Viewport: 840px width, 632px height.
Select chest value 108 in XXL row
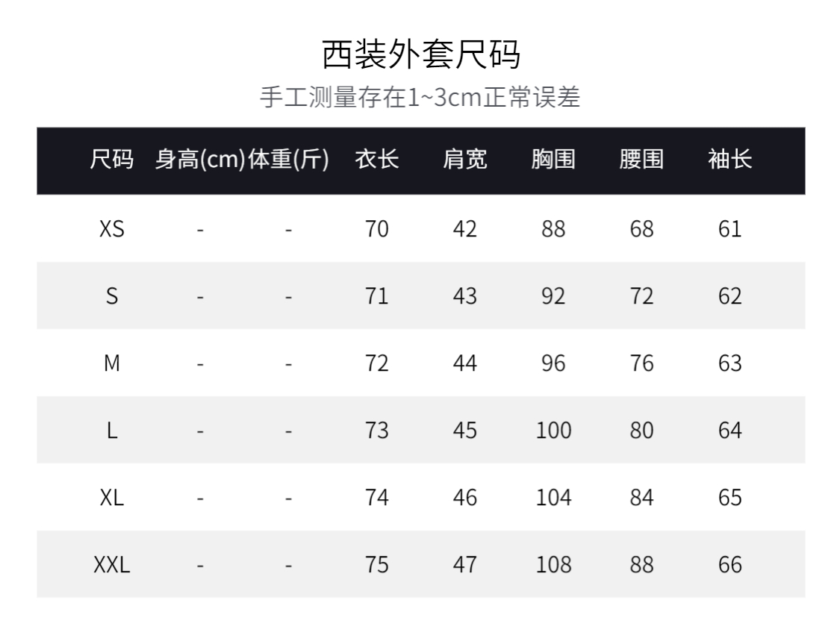(553, 565)
